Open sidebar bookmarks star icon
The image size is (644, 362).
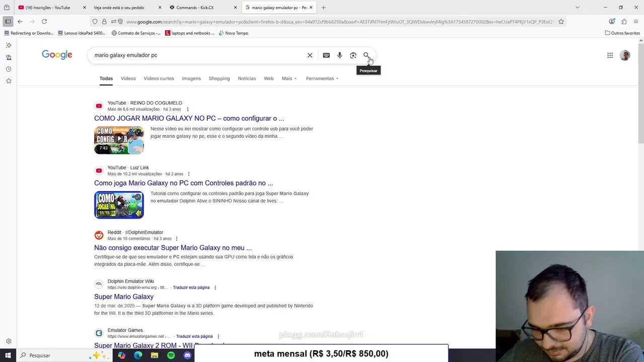point(9,81)
